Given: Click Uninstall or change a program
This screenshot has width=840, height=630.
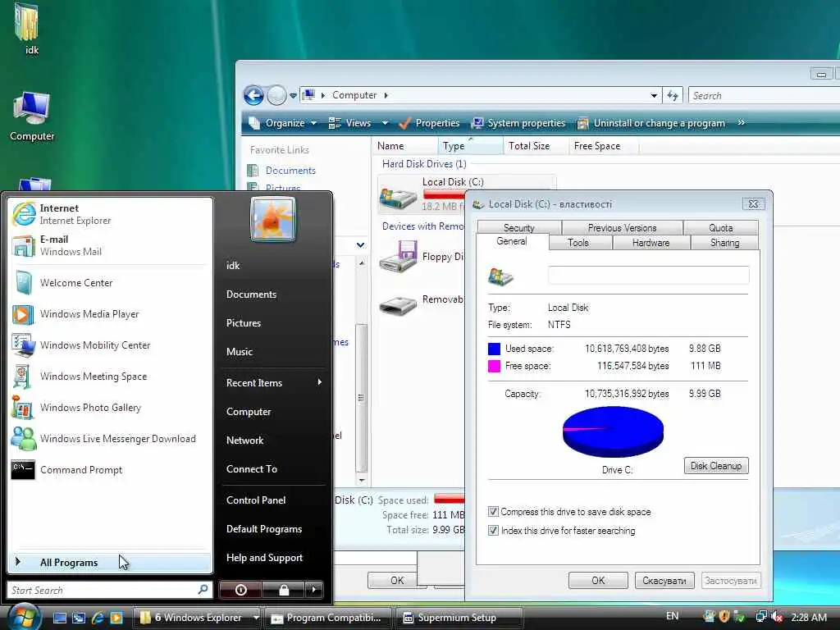Looking at the screenshot, I should click(651, 123).
